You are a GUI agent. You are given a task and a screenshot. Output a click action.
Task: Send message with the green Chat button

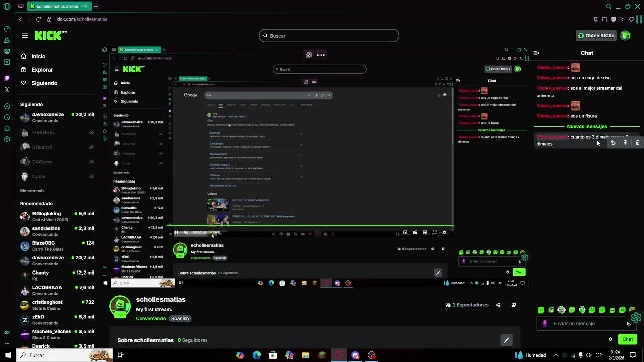coord(627,339)
